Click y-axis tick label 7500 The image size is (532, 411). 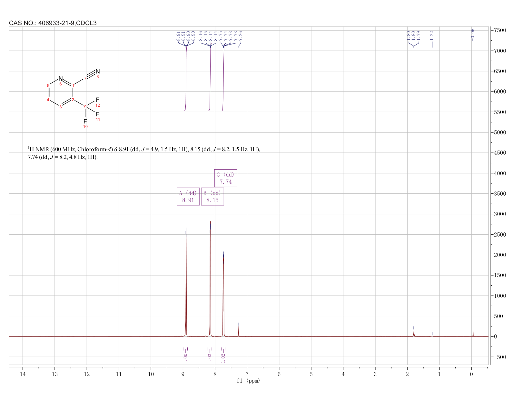[x=500, y=30]
